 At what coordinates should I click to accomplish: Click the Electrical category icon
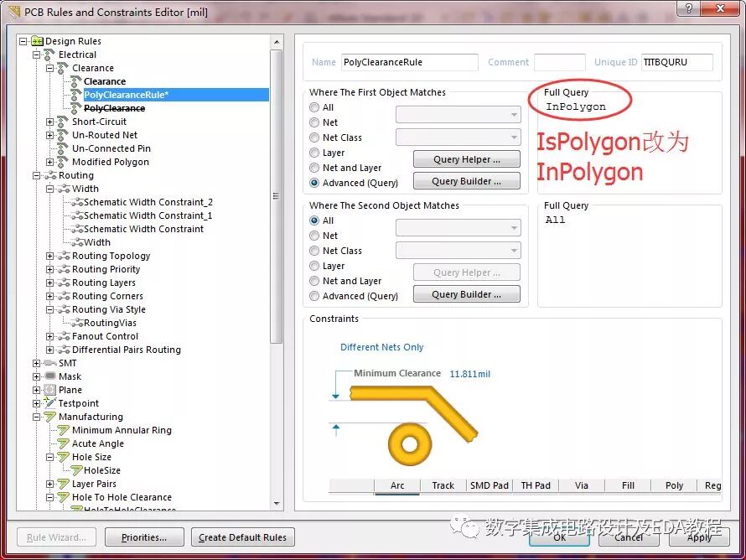click(x=49, y=54)
